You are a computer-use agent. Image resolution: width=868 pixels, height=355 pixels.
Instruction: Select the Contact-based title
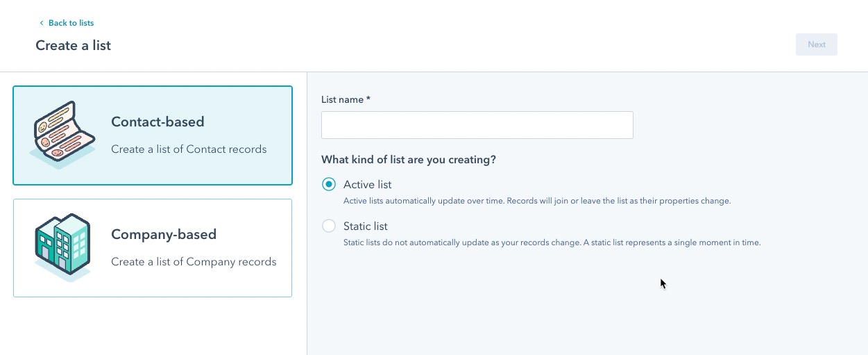pos(158,122)
